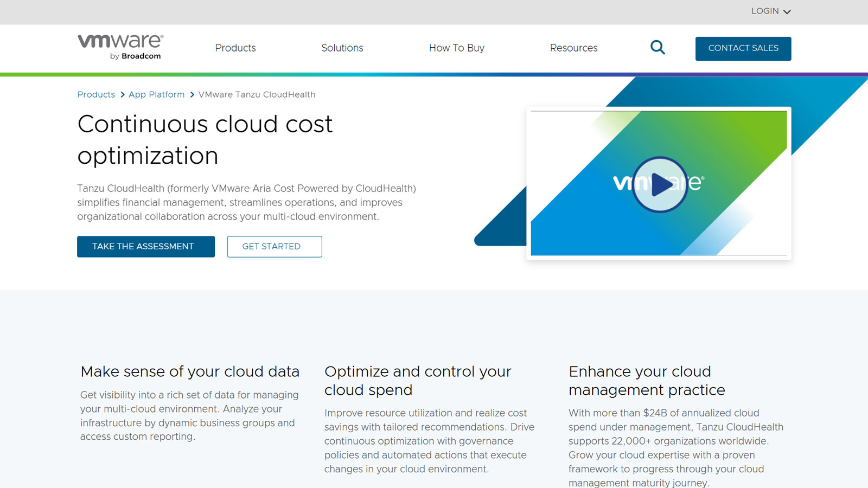Screen dimensions: 868x488
Task: Click paragraph starting 'Tanzu CloudHealth (formerly VMware Aria'
Action: click(247, 202)
